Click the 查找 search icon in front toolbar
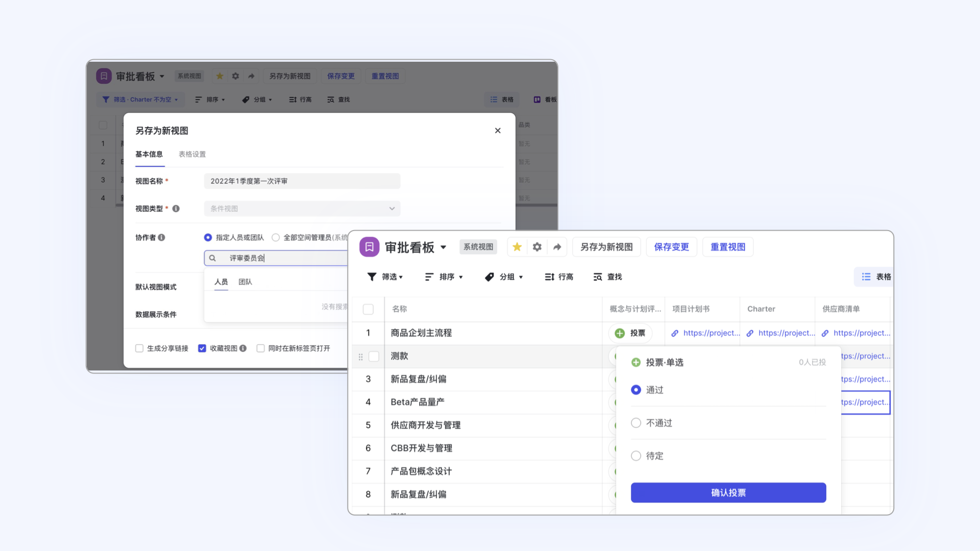The width and height of the screenshot is (980, 551). coord(598,277)
